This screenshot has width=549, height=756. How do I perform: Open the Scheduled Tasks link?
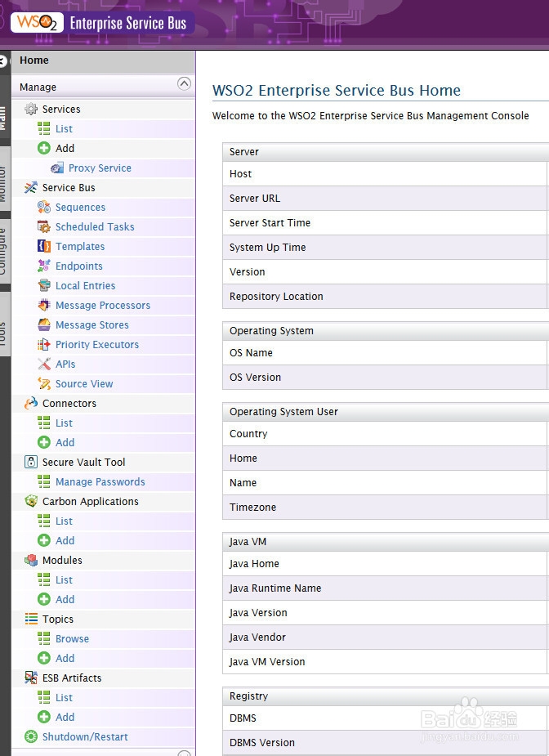pyautogui.click(x=95, y=226)
